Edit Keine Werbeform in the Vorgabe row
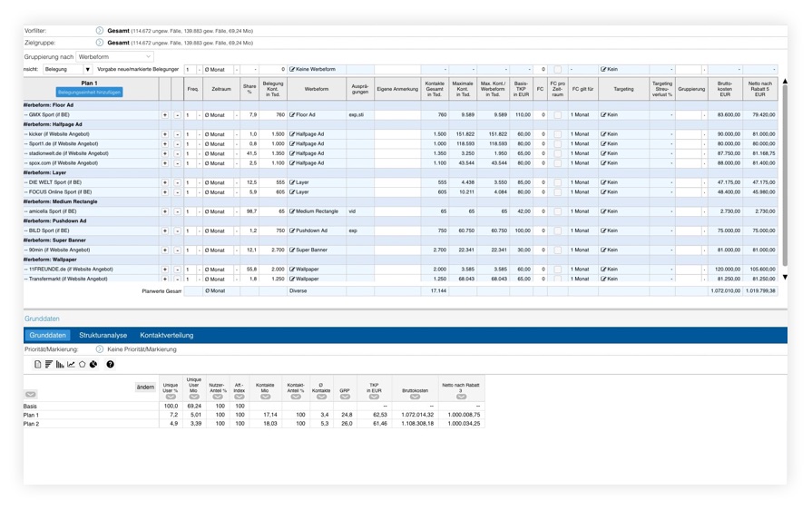 click(292, 69)
